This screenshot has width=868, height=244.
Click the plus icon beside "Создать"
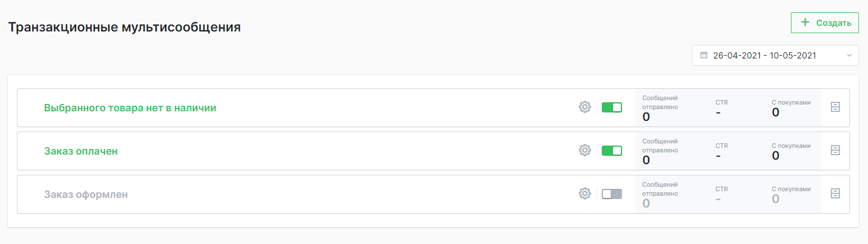(x=806, y=22)
